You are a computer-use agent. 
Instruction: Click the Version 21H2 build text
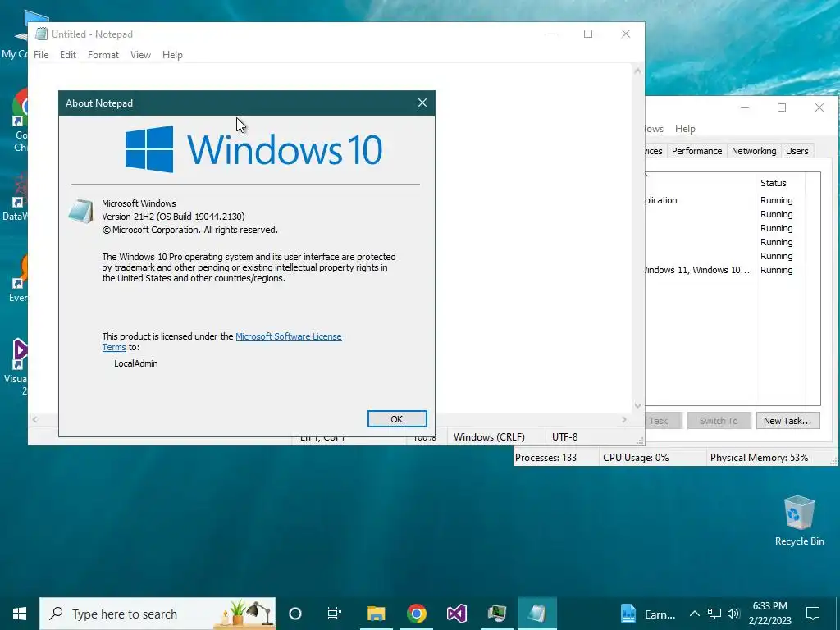(173, 217)
